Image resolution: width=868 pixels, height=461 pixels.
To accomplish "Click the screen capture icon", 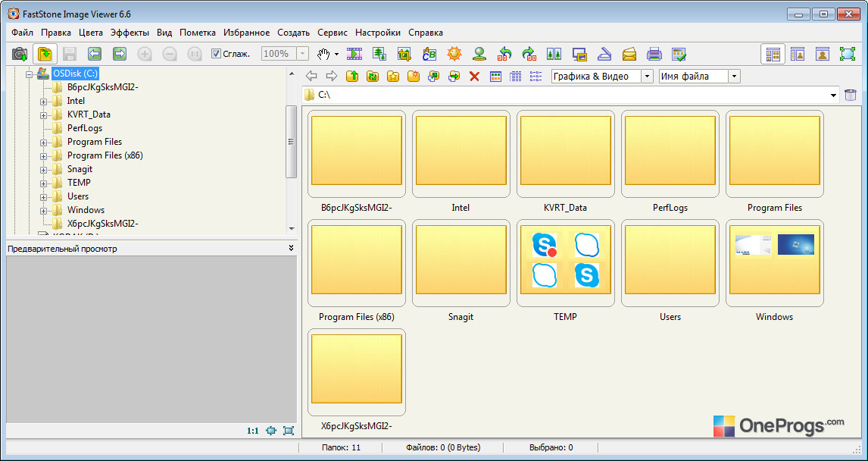I will 579,54.
